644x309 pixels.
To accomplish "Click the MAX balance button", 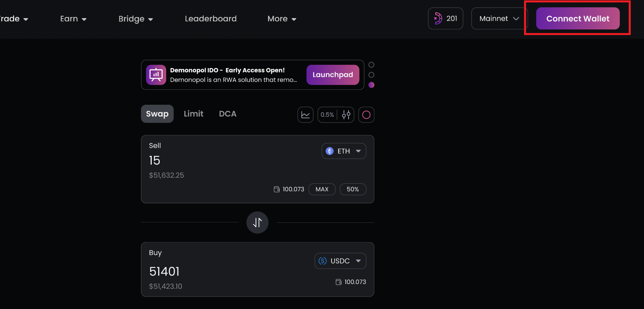I will pyautogui.click(x=322, y=189).
